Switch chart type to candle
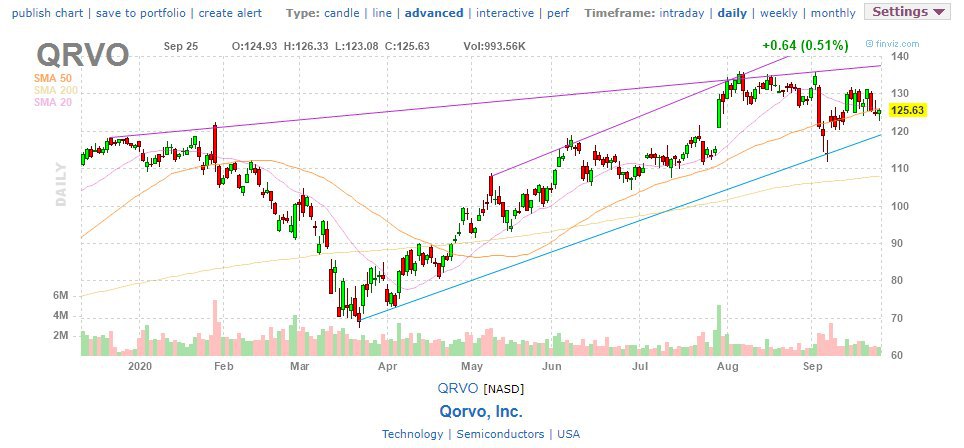This screenshot has height=448, width=964. pos(343,13)
